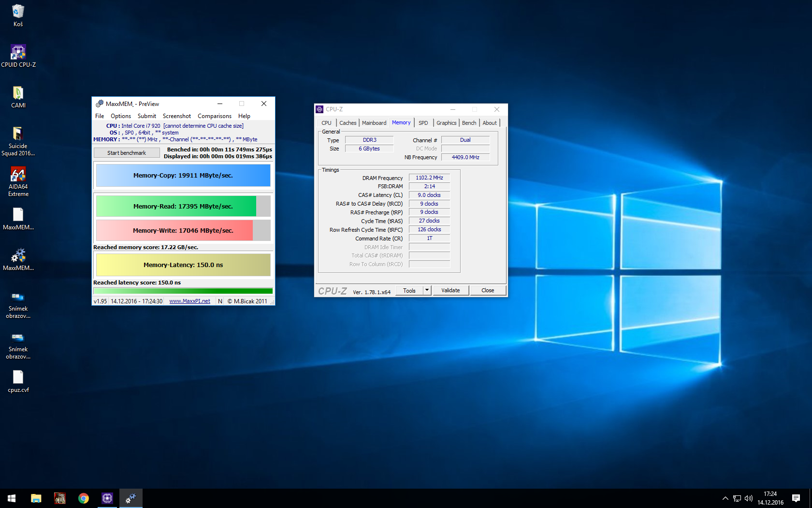Launch Google Chrome from the taskbar
The image size is (812, 508).
coord(84,498)
